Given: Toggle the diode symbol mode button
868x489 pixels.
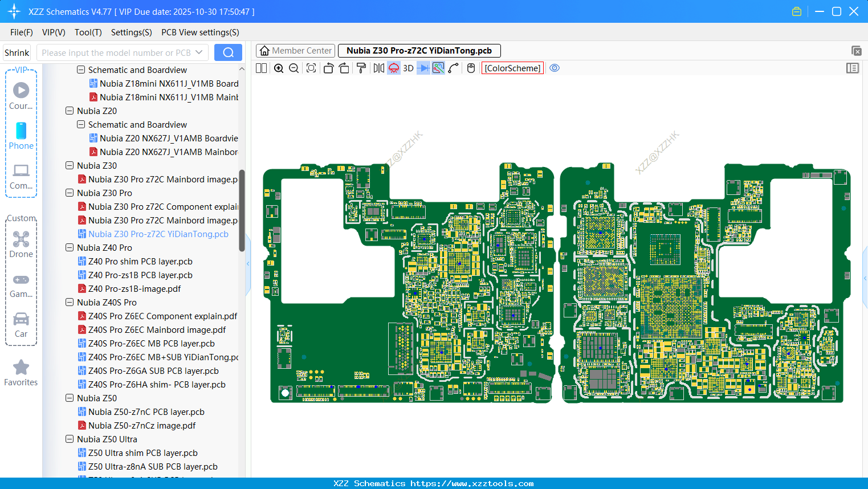Looking at the screenshot, I should tap(423, 68).
